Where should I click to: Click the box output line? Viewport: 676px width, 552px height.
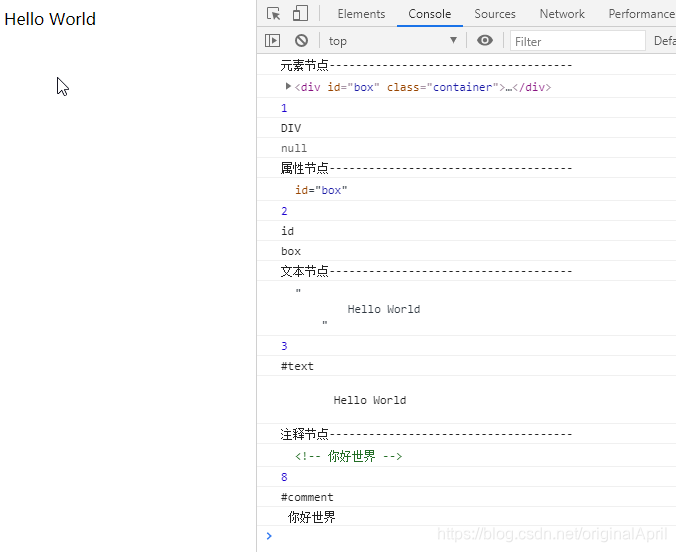pyautogui.click(x=291, y=251)
